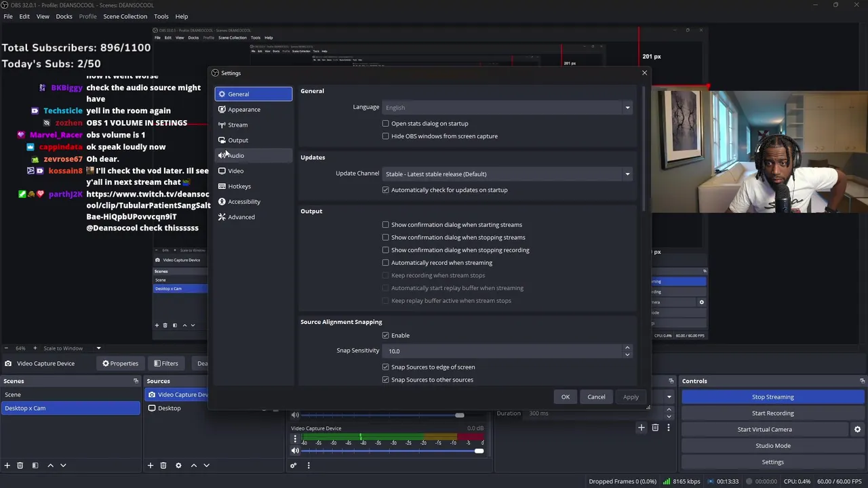Open audio mixer menu dots icon

309,466
